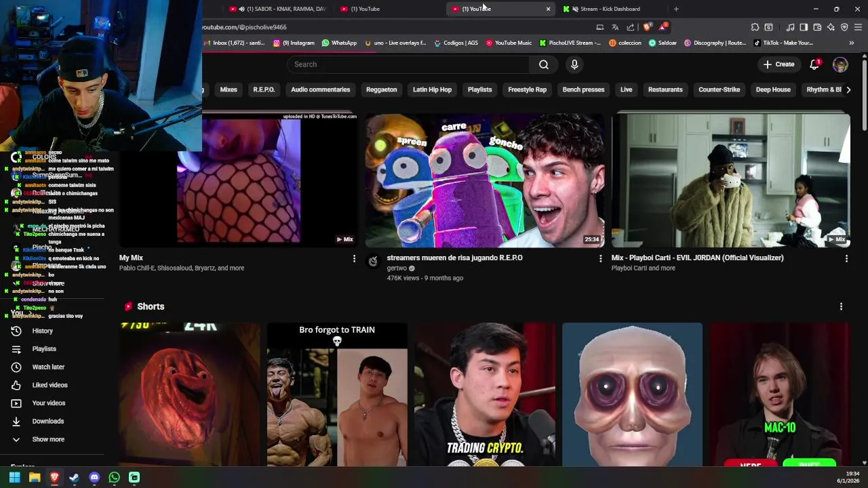
Task: Open Brave Rewards triangle icon
Action: tap(663, 27)
